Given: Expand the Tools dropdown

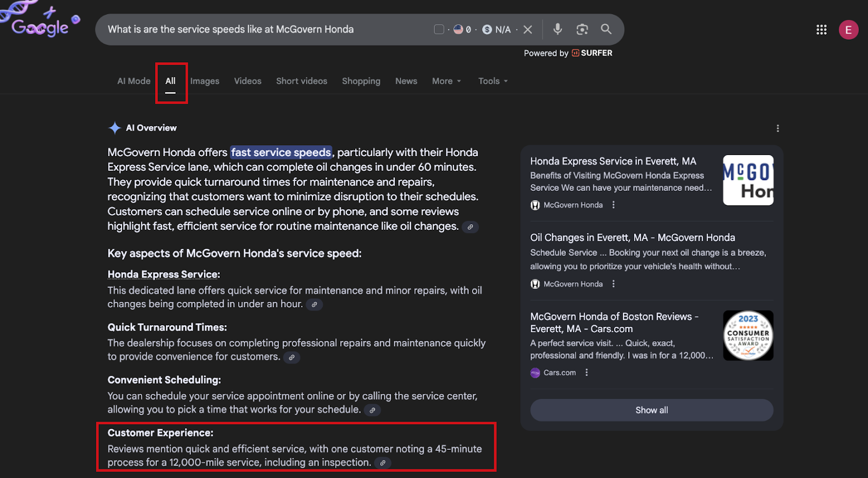Looking at the screenshot, I should 493,81.
